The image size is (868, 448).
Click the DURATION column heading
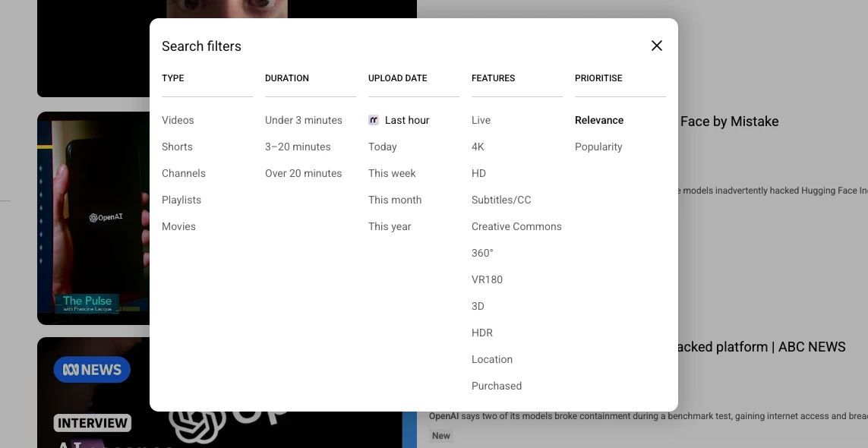pyautogui.click(x=287, y=78)
